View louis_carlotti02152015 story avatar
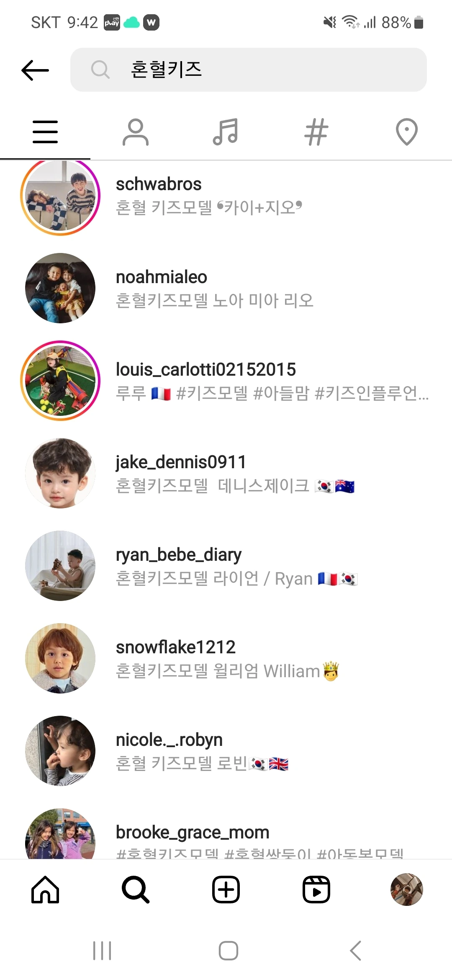Image resolution: width=452 pixels, height=980 pixels. click(x=60, y=381)
